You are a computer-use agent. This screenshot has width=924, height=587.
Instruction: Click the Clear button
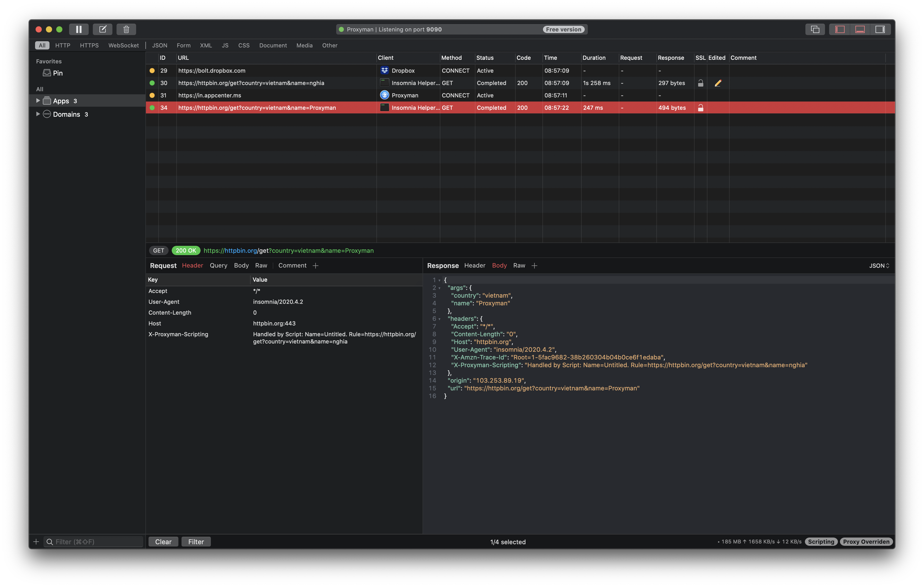[163, 541]
